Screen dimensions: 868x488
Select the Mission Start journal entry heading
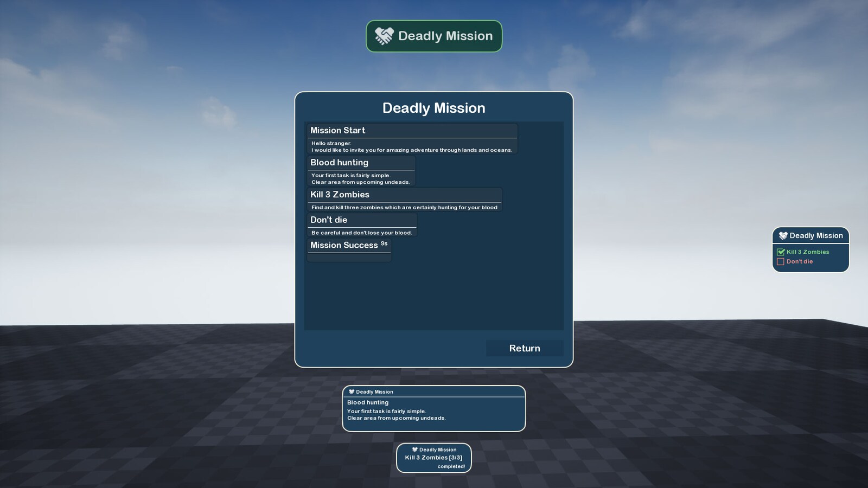pos(337,131)
